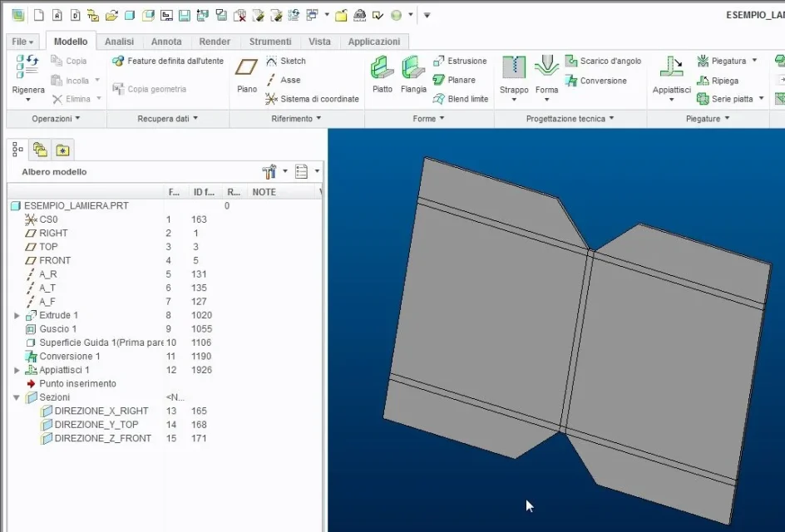Viewport: 785px width, 532px height.
Task: Open the File menu
Action: point(22,42)
